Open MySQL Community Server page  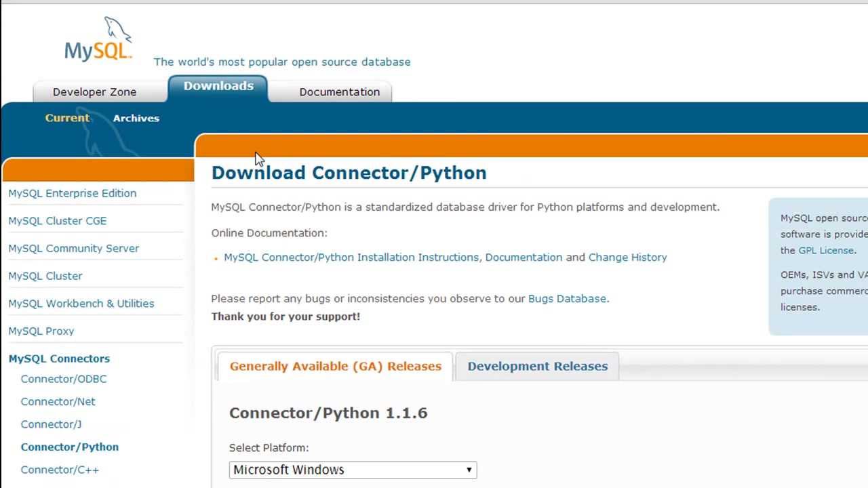[x=73, y=248]
